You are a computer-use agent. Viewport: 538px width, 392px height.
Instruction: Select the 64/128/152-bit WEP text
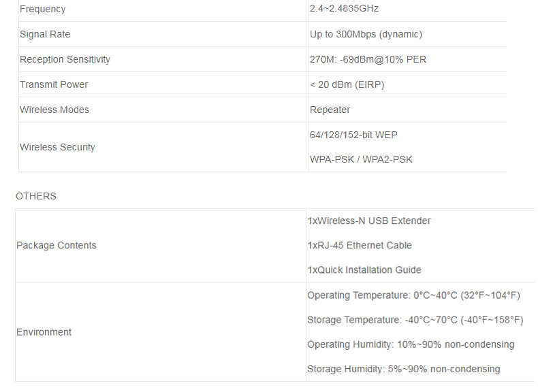click(353, 135)
